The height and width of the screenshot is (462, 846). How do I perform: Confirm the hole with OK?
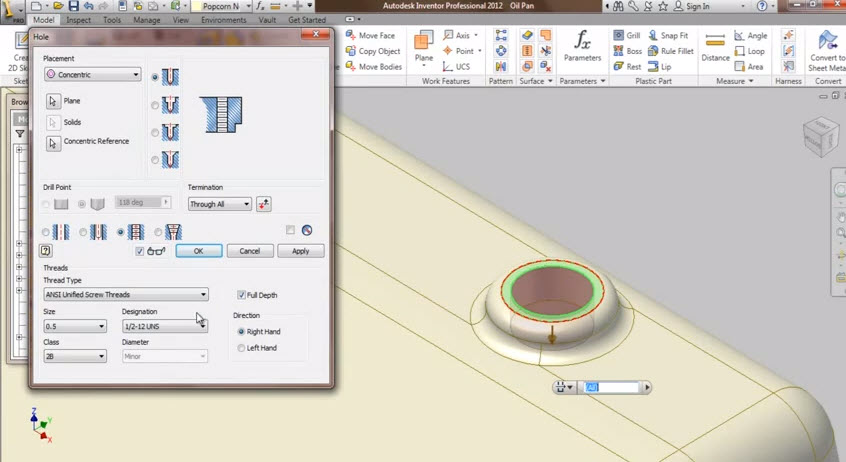[x=199, y=251]
